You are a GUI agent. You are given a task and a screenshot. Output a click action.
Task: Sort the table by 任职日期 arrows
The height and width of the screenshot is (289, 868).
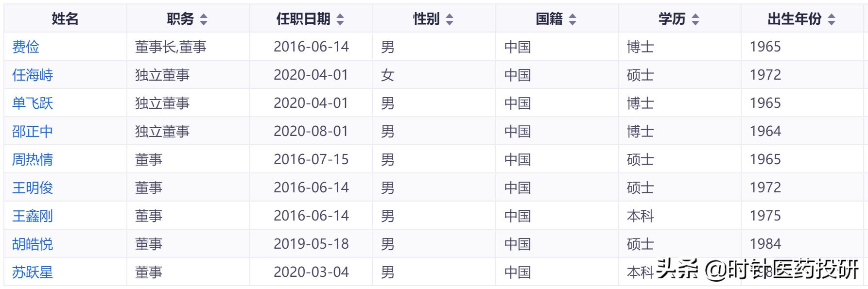340,19
